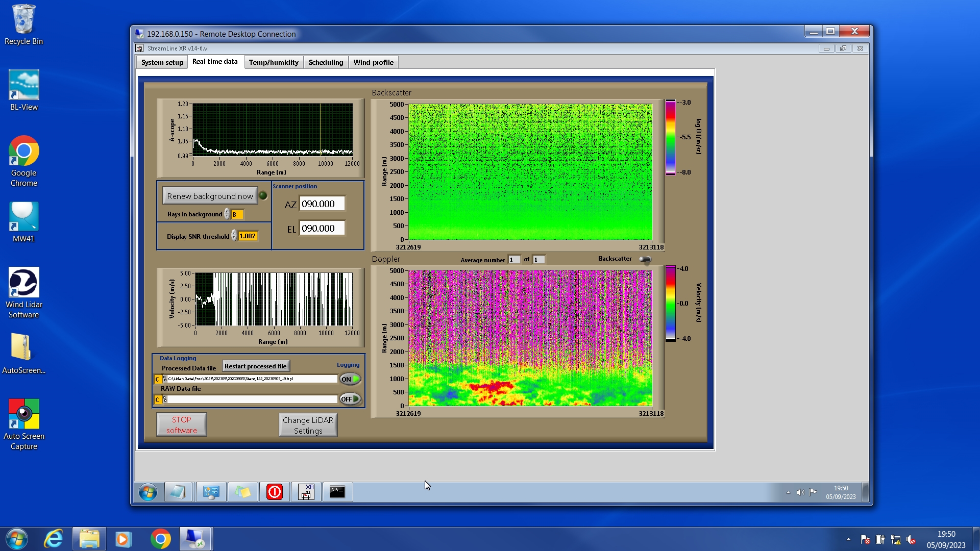Click the Display SNR threshold stepper arrows
The image size is (980, 551).
coord(234,236)
